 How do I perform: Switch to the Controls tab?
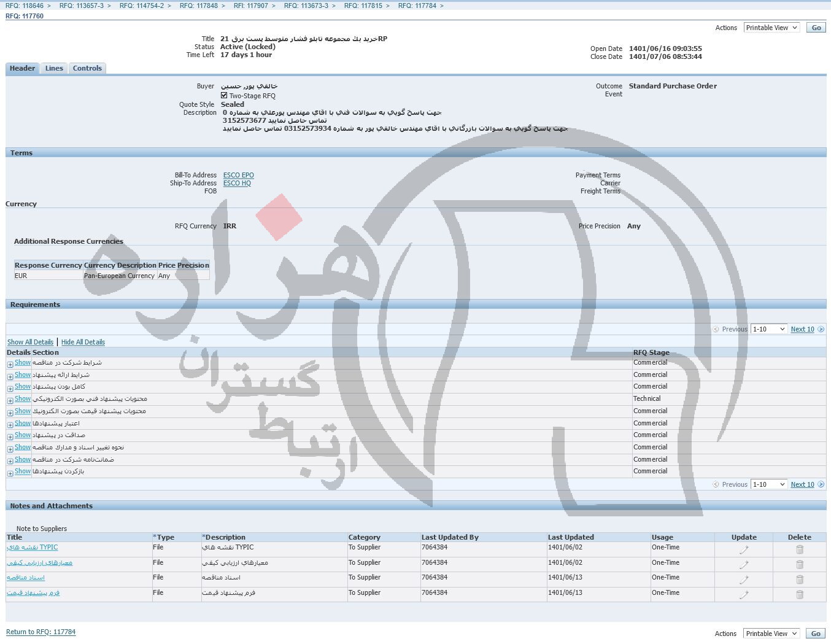point(87,68)
